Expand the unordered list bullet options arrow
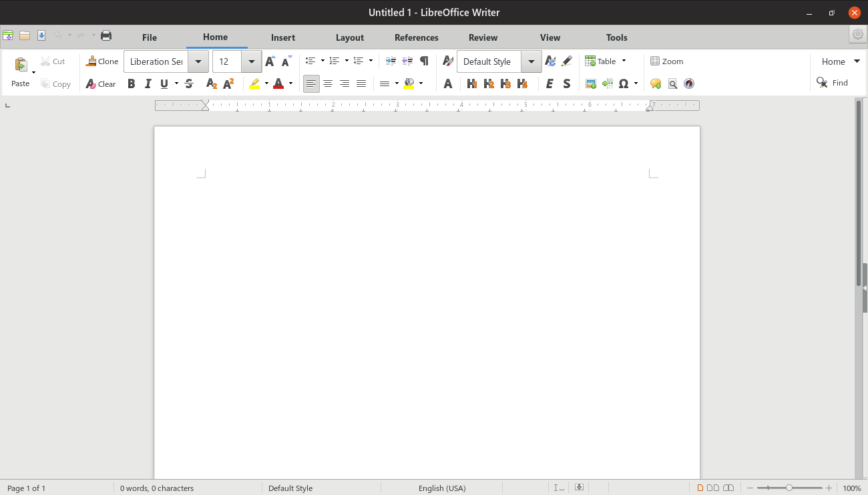The image size is (868, 495). pyautogui.click(x=322, y=61)
